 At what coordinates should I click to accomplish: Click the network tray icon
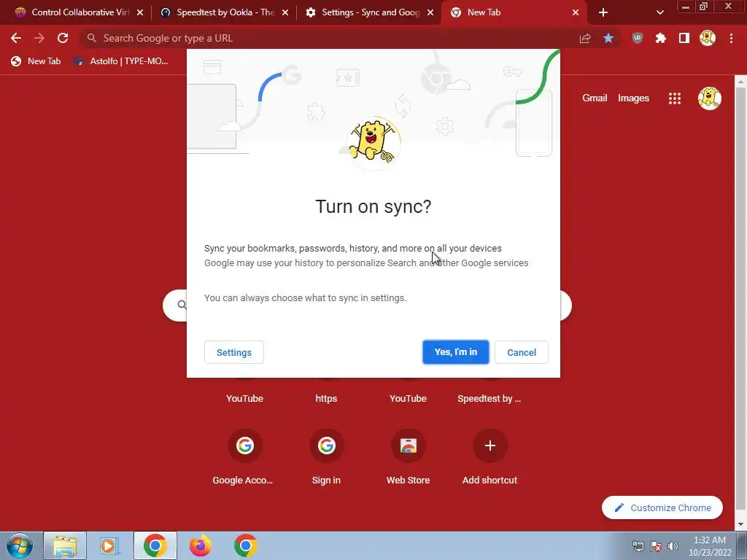click(x=638, y=545)
